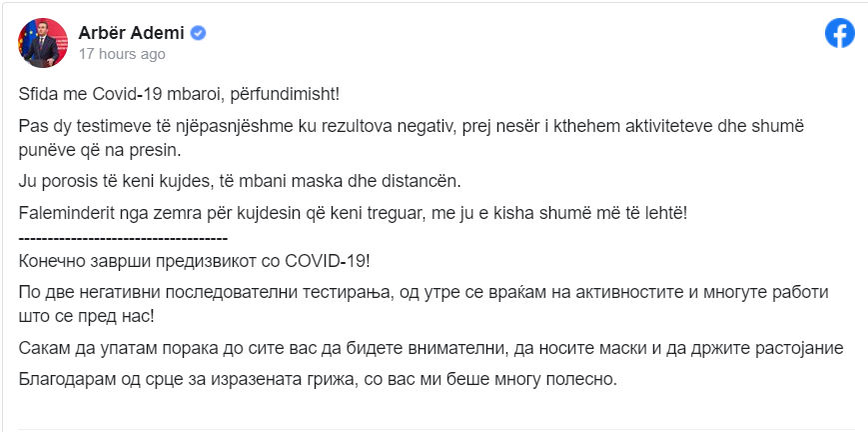Open the Arbër Ademi profile name link

click(133, 33)
